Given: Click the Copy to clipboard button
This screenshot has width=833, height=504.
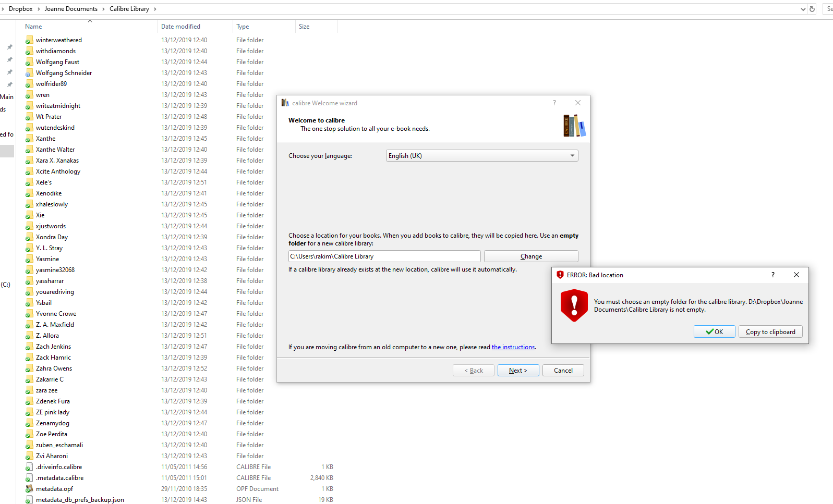Looking at the screenshot, I should pos(770,331).
